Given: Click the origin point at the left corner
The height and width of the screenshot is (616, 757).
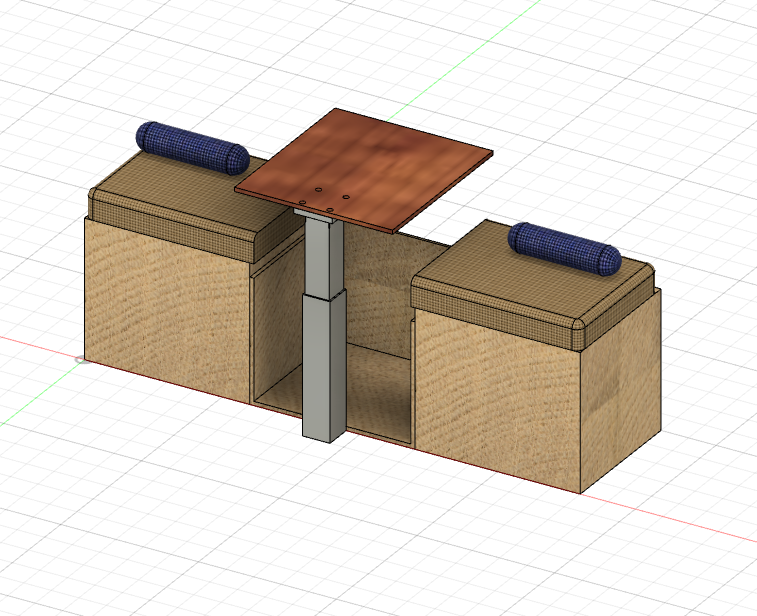Looking at the screenshot, I should pyautogui.click(x=81, y=358).
